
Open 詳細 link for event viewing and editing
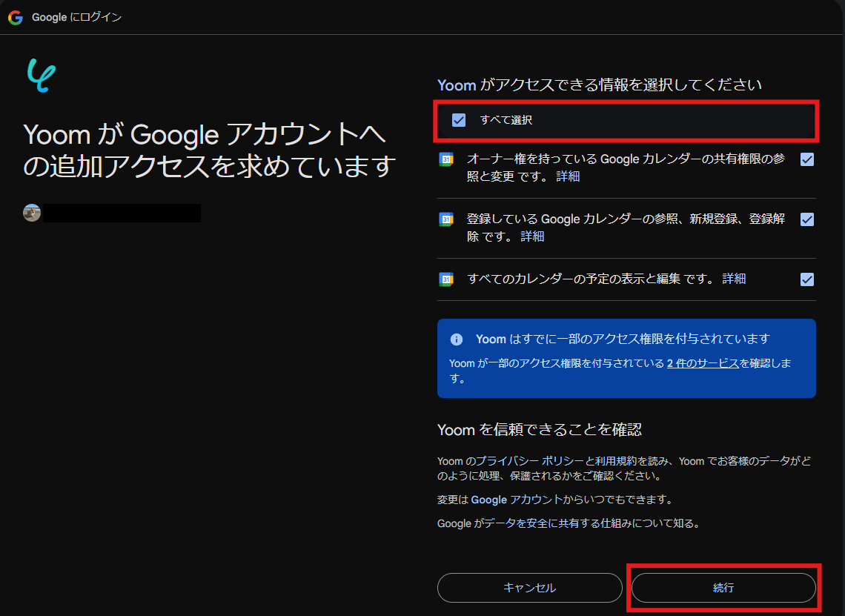[x=734, y=279]
